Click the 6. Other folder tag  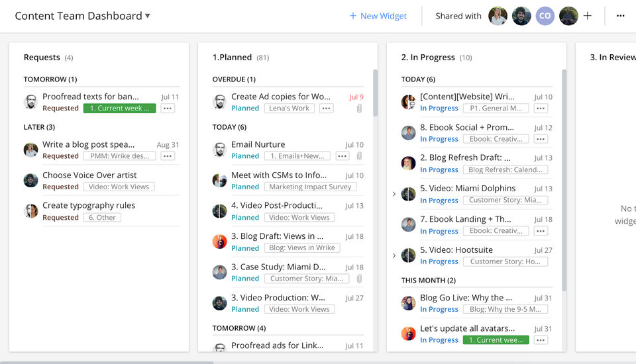point(102,218)
